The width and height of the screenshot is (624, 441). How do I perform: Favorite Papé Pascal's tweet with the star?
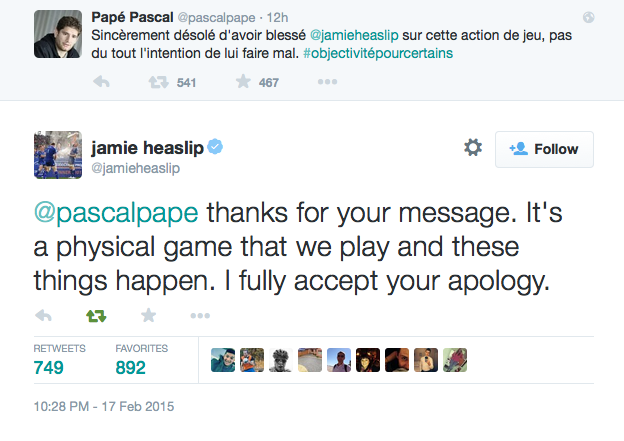243,82
